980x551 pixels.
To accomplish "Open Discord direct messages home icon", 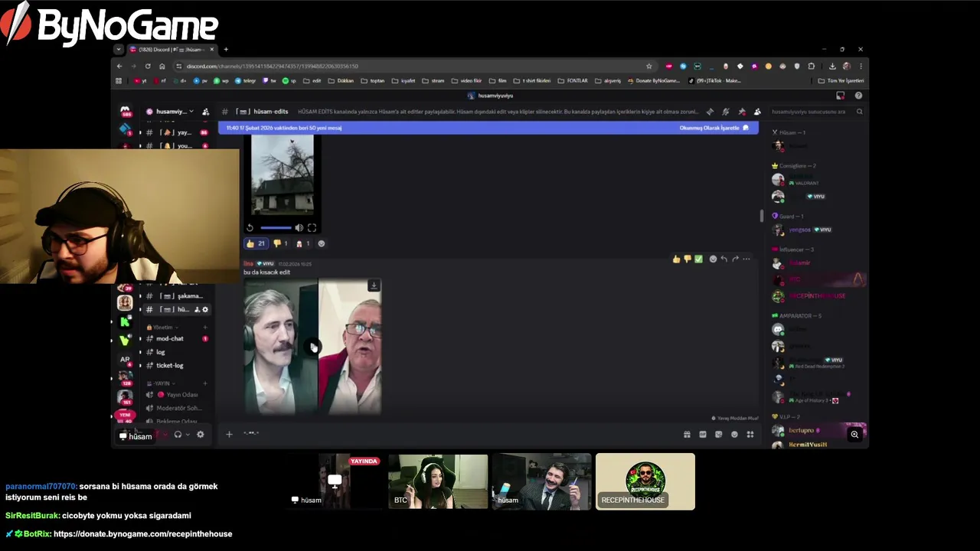I will (125, 111).
